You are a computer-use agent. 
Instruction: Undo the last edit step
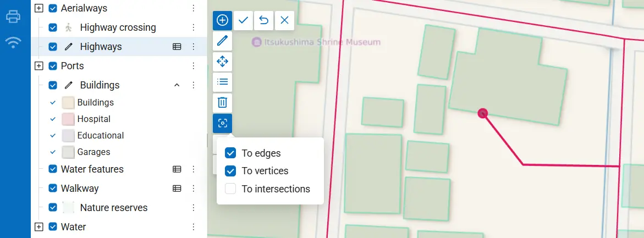click(263, 20)
